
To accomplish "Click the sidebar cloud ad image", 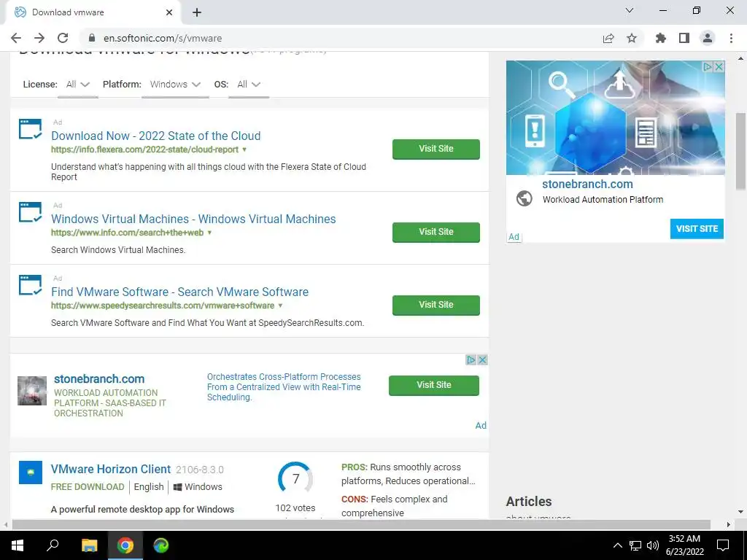I will pos(616,117).
